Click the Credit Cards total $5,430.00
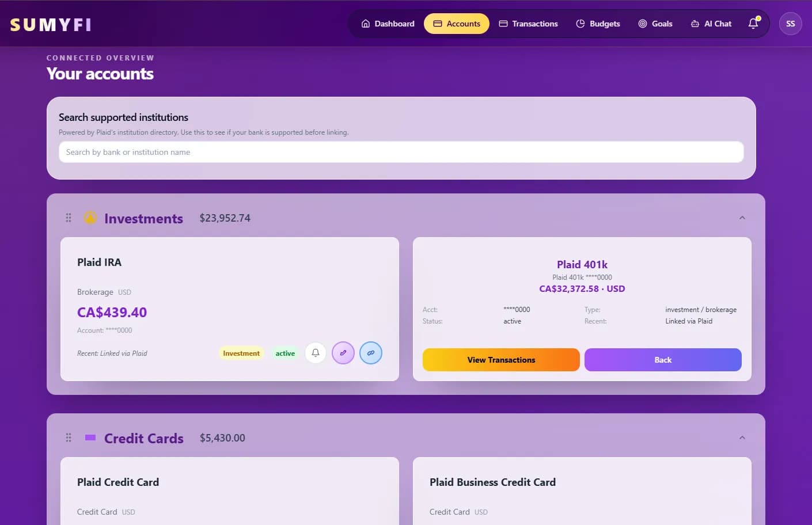Image resolution: width=812 pixels, height=525 pixels. coord(222,438)
